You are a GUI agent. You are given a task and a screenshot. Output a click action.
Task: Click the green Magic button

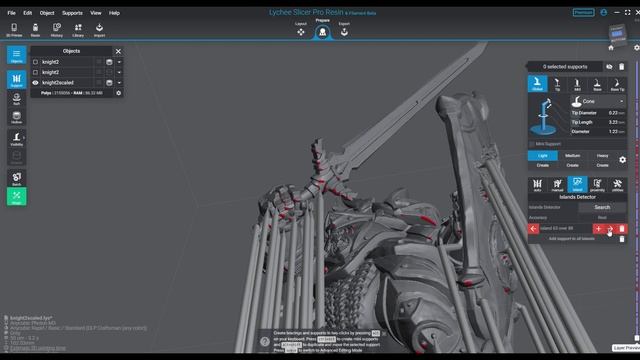[x=17, y=197]
